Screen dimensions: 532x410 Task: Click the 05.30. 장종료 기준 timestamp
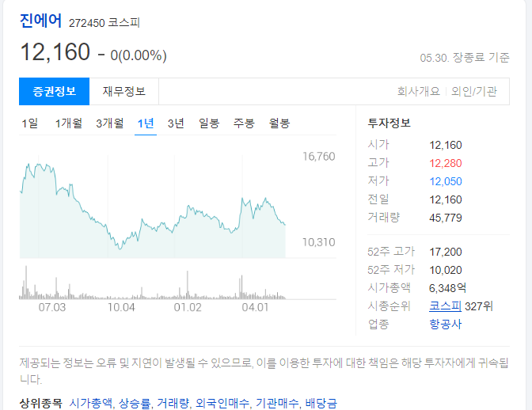point(465,58)
